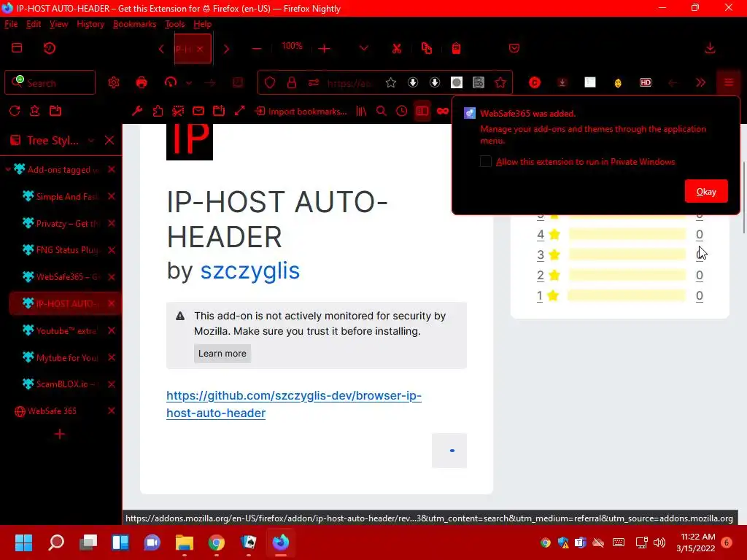The width and height of the screenshot is (747, 560).
Task: Expand the list all tabs chevron
Action: click(x=364, y=48)
